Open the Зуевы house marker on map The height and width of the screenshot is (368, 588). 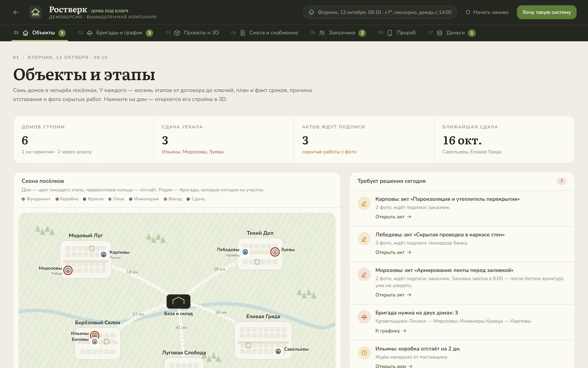pyautogui.click(x=275, y=252)
